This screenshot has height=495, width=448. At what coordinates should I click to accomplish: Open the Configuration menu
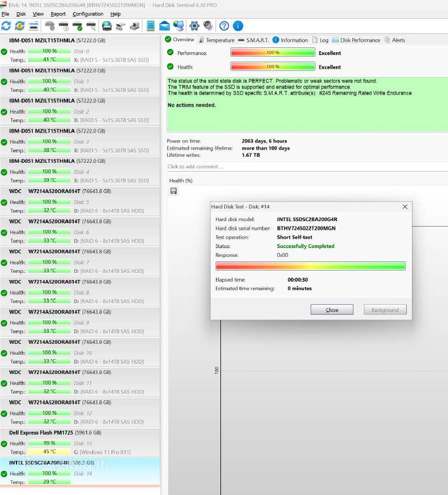pos(88,14)
